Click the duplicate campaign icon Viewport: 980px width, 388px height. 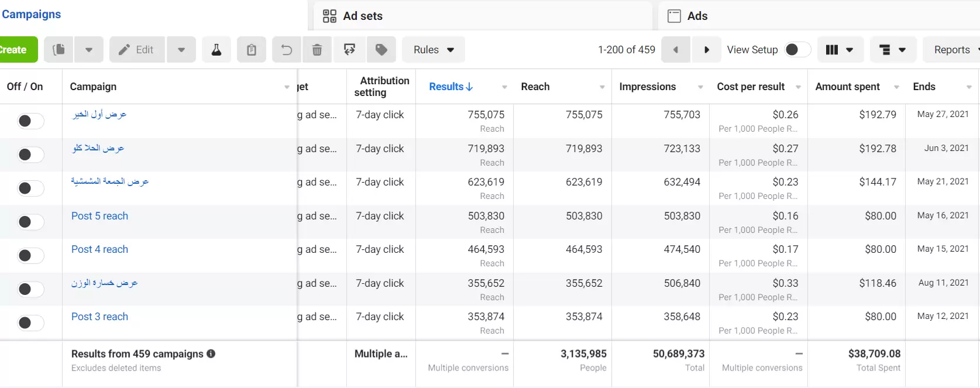click(x=59, y=50)
